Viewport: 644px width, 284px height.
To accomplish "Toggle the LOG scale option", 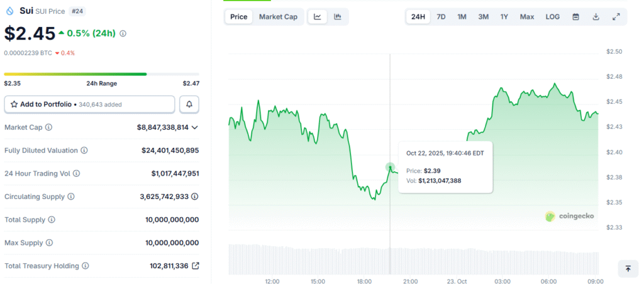I will (x=553, y=17).
